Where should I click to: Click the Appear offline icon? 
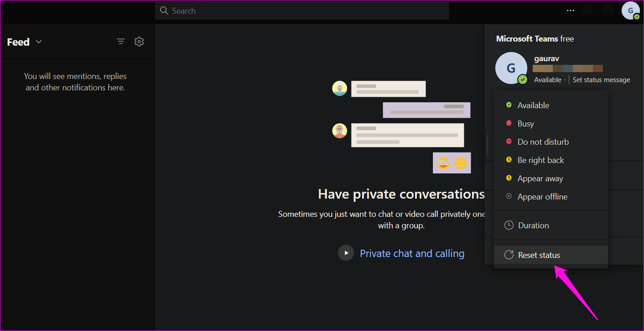509,196
